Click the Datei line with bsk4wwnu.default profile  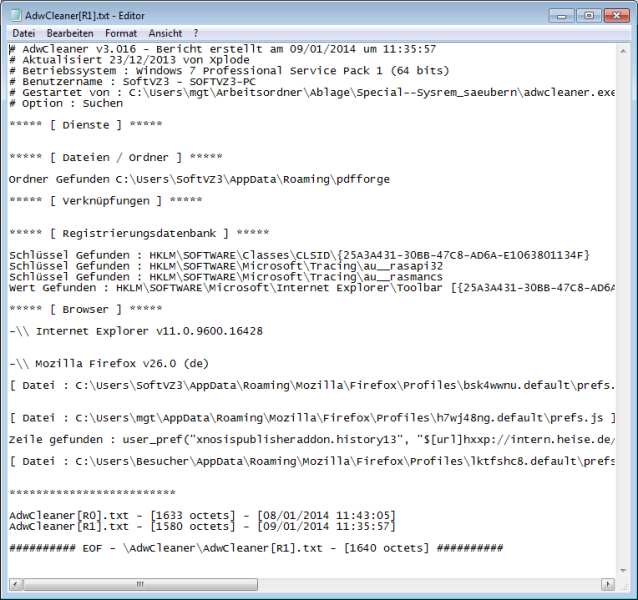point(312,385)
